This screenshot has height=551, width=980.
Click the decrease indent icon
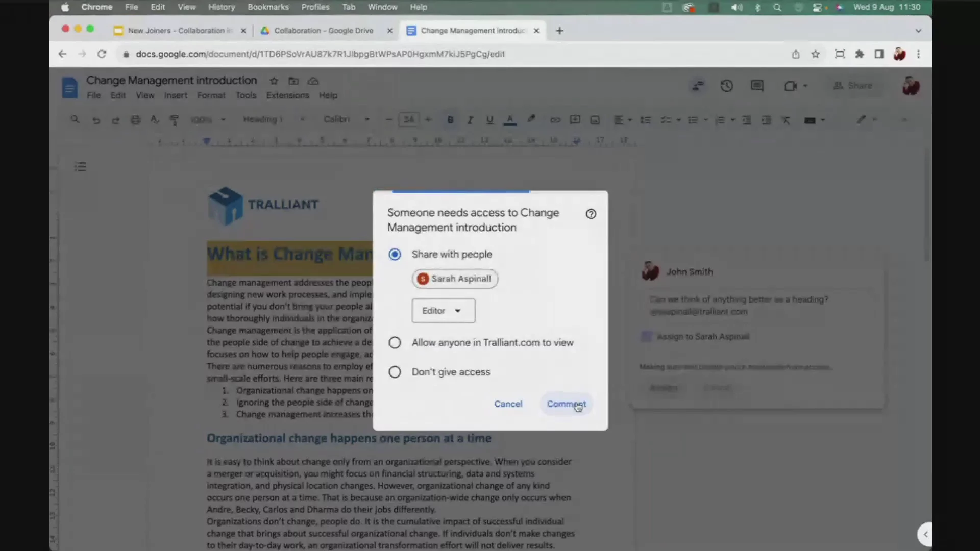click(x=747, y=120)
